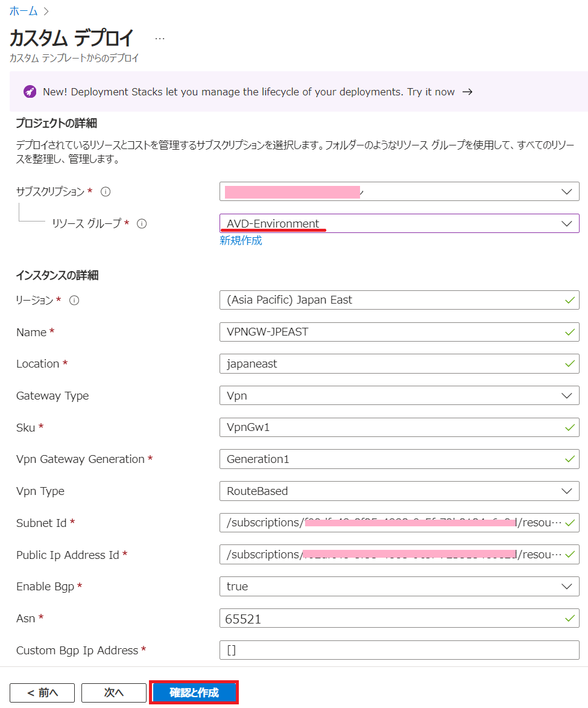Open the Gateway Type dropdown

coord(399,395)
